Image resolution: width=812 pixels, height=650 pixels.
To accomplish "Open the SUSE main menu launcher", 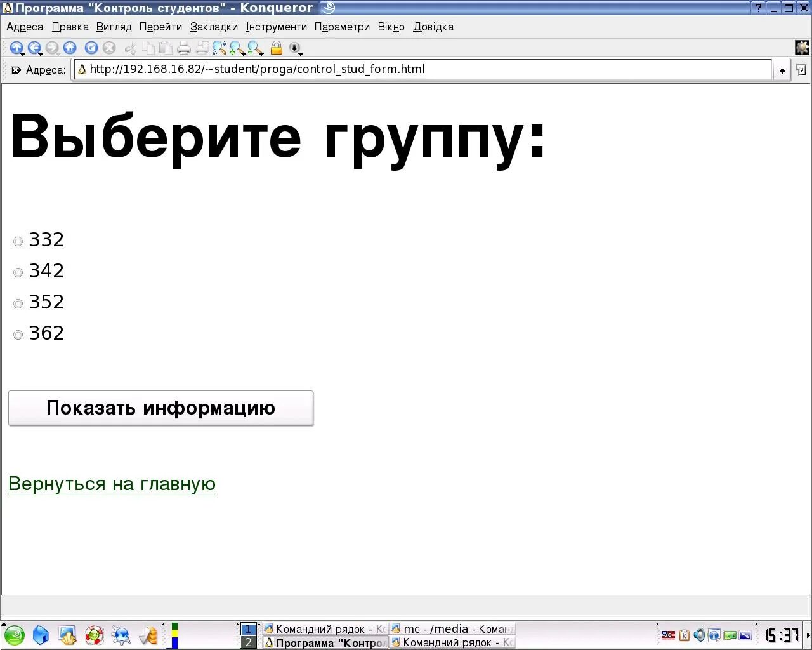I will (x=14, y=635).
